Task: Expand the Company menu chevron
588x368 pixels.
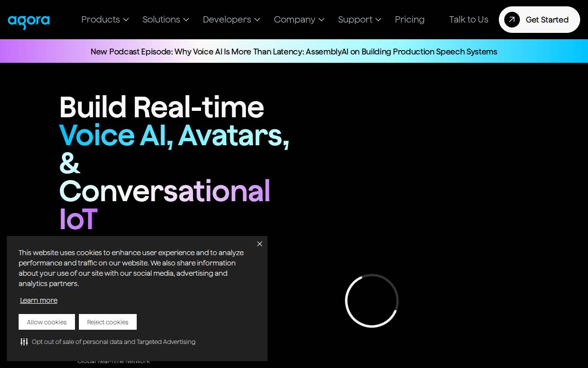Action: [x=321, y=20]
